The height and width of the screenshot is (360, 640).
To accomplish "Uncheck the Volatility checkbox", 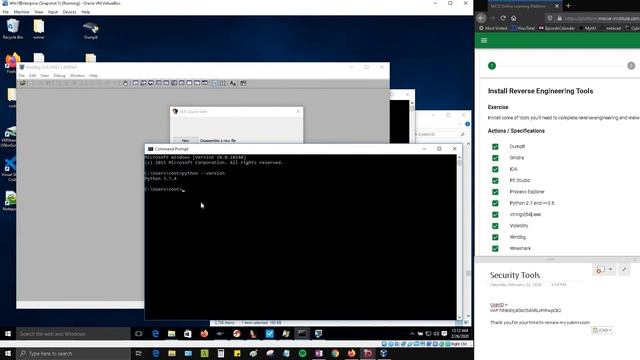I will (495, 226).
